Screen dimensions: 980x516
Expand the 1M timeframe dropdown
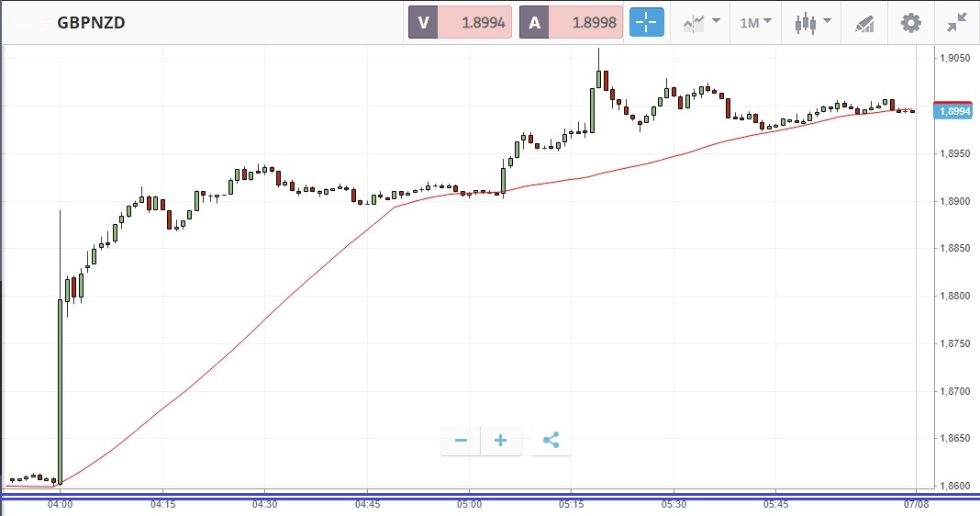click(756, 23)
